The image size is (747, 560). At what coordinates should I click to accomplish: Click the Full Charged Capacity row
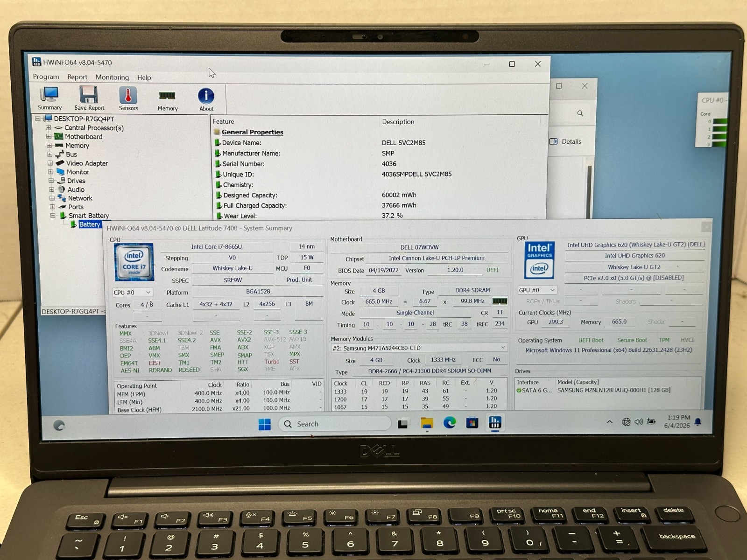point(379,205)
